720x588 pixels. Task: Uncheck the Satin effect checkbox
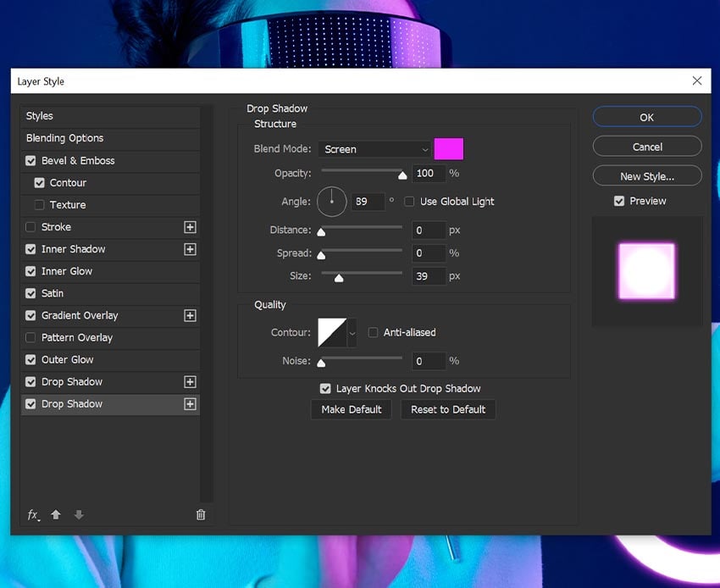[30, 293]
